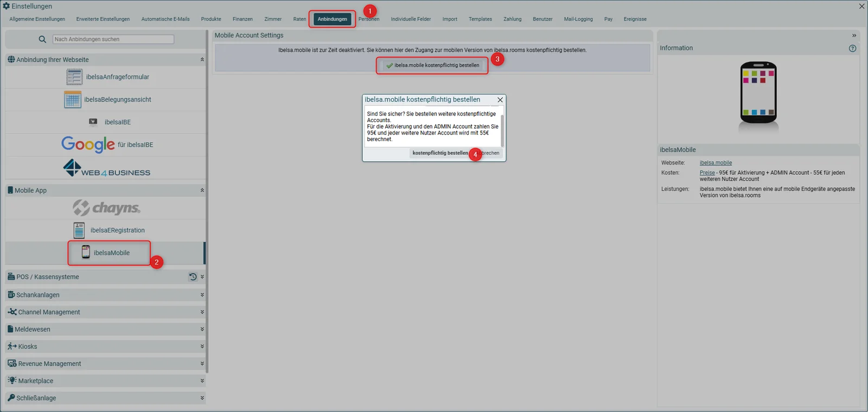The width and height of the screenshot is (868, 412).
Task: Open the Individuelle Felder tab
Action: click(411, 19)
